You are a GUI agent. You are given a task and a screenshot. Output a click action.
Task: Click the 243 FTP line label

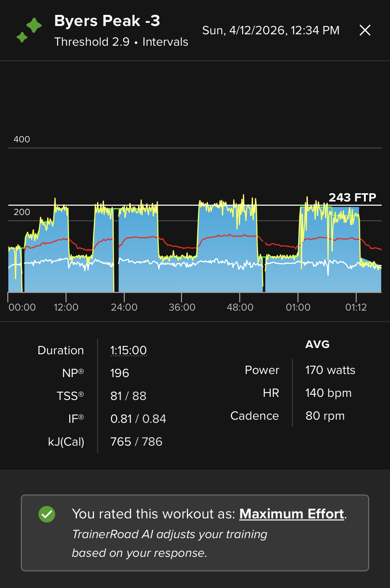pos(352,197)
